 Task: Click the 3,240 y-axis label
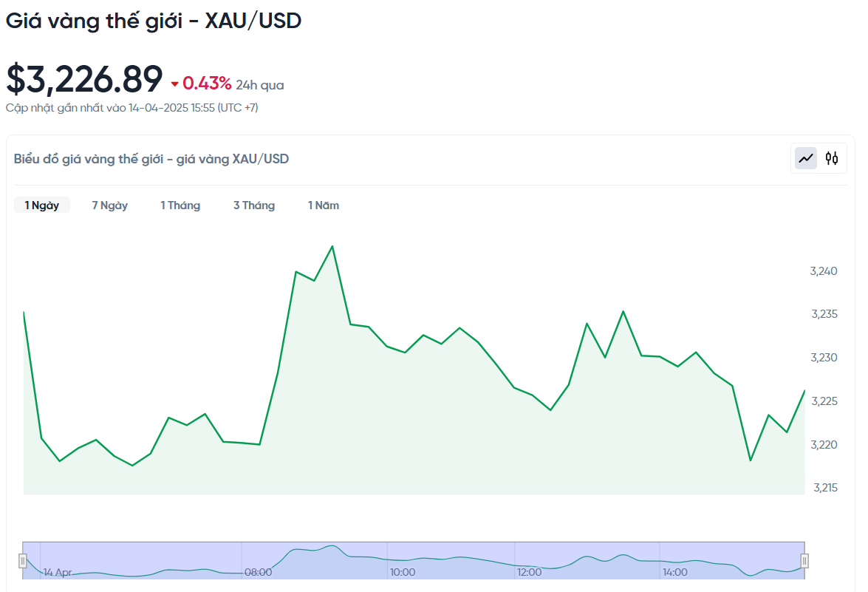pos(824,271)
